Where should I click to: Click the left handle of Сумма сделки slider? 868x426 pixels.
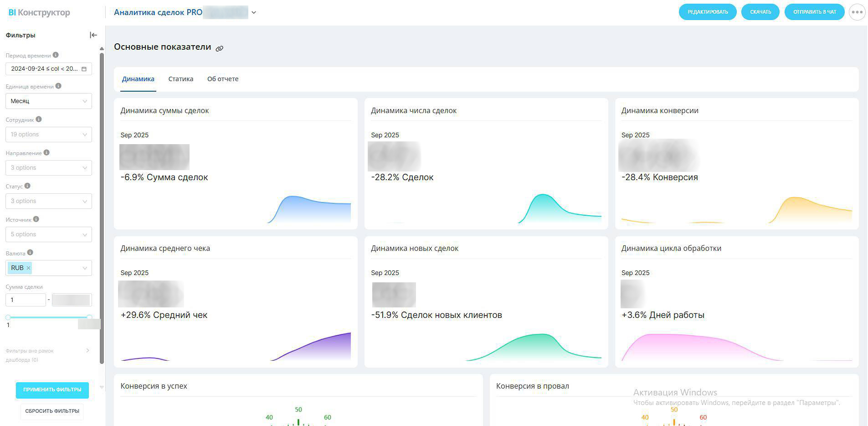pyautogui.click(x=8, y=317)
